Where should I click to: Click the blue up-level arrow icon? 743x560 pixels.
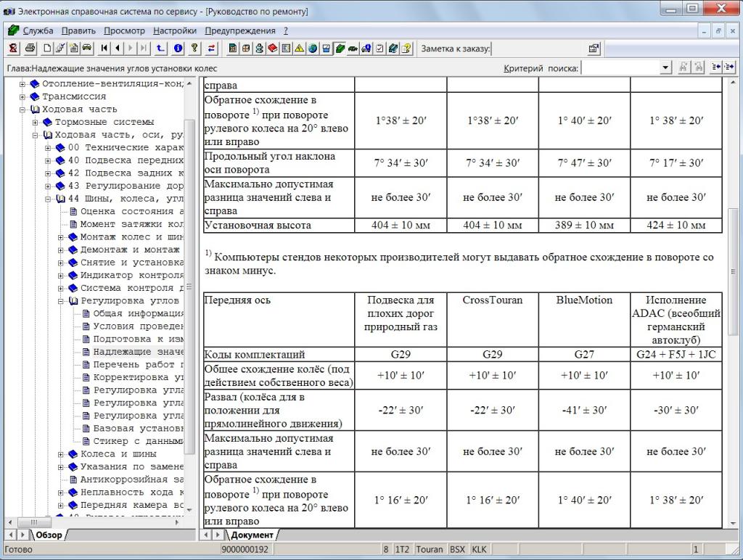coord(161,48)
